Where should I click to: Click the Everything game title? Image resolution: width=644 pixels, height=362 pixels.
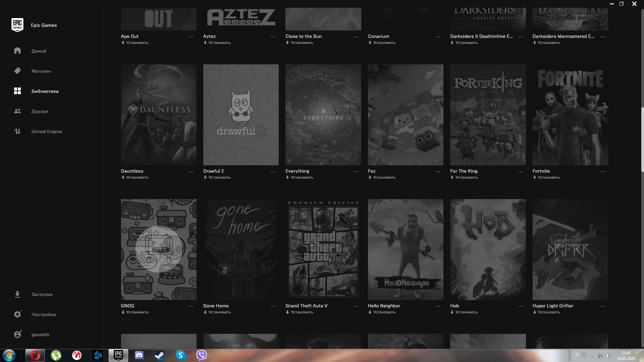(298, 171)
